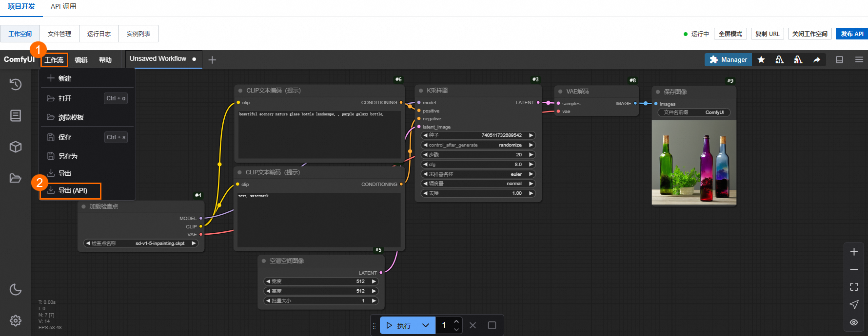Viewport: 868px width, 336px height.
Task: Collapse the 空潜空间图像 node via its dot
Action: tap(264, 261)
